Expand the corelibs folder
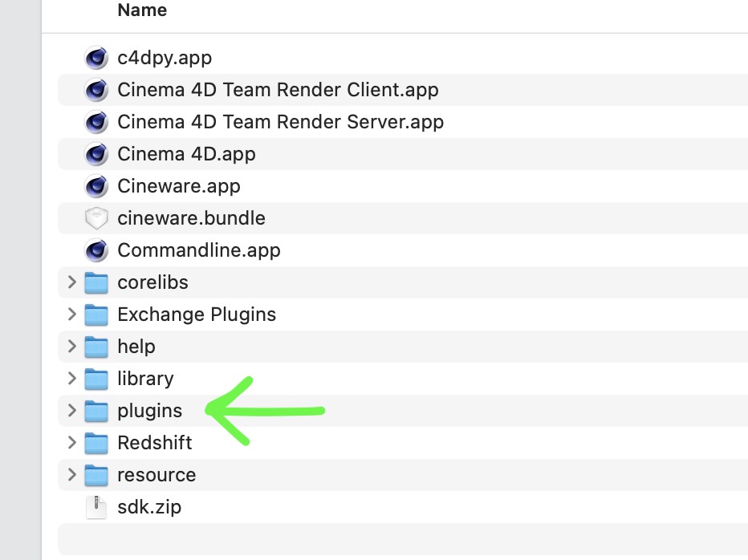Image resolution: width=748 pixels, height=560 pixels. tap(72, 282)
